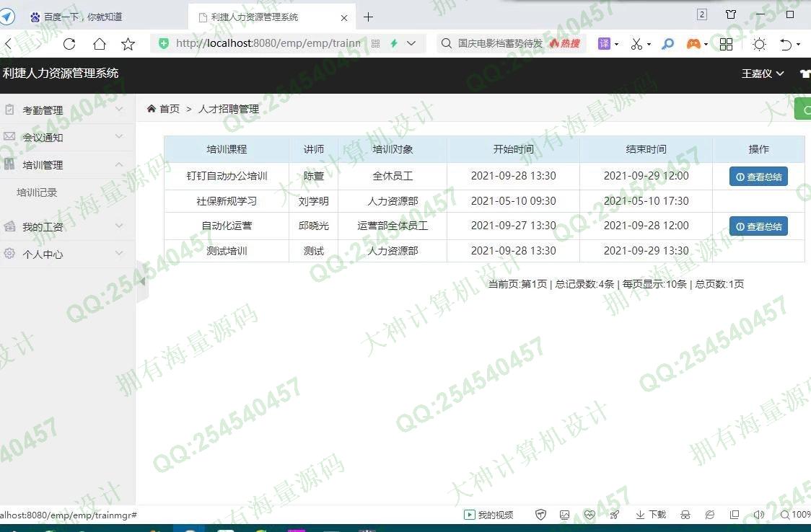
Task: Toggle brightness/night mode sun icon
Action: click(x=759, y=44)
